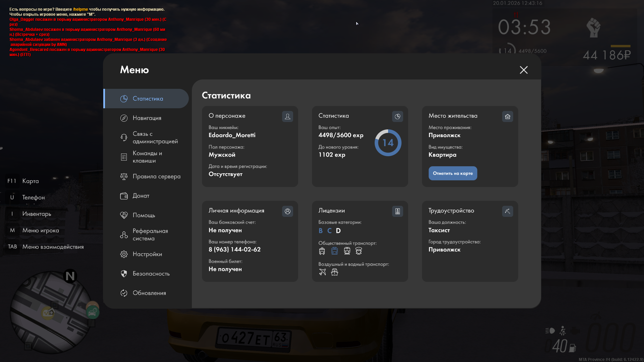This screenshot has height=362, width=644.
Task: Click the hammer icon in Трудоустройство card
Action: (x=507, y=211)
